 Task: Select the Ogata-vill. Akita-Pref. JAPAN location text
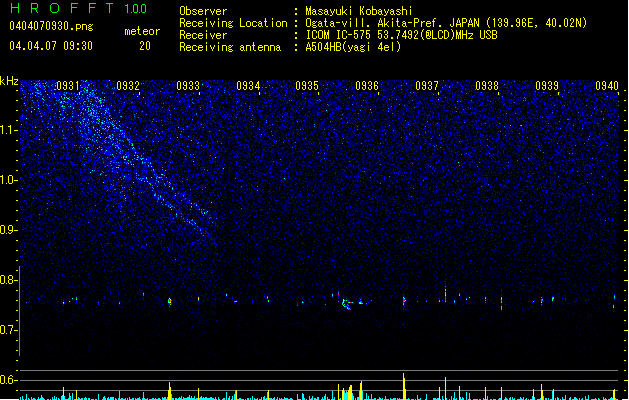tap(446, 23)
